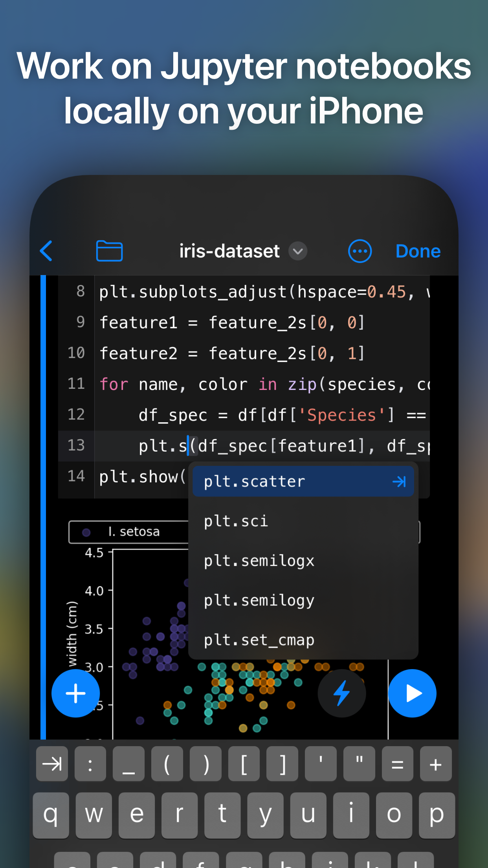Select plt.scatter autocomplete suggestion
The height and width of the screenshot is (868, 488).
(x=303, y=482)
